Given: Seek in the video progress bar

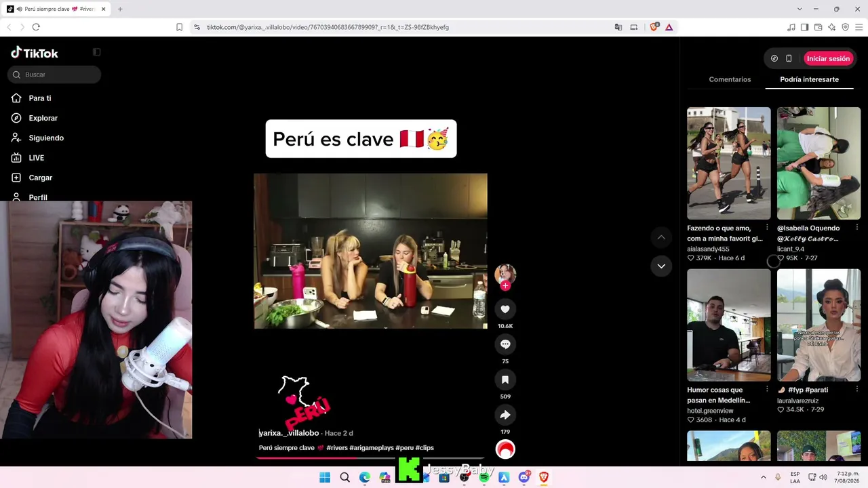Looking at the screenshot, I should [x=370, y=457].
